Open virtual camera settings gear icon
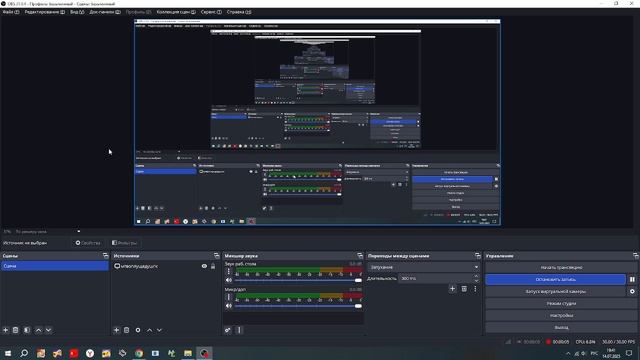640x360 pixels. (632, 291)
